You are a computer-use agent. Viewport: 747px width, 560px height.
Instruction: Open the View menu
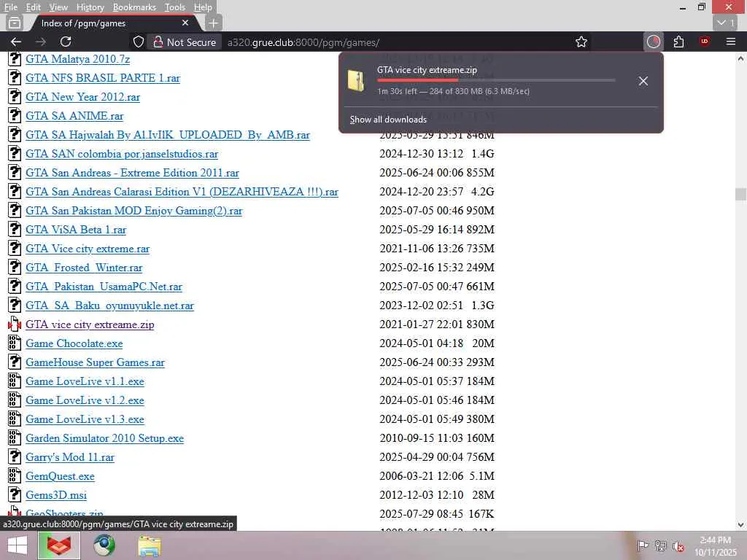[x=58, y=7]
